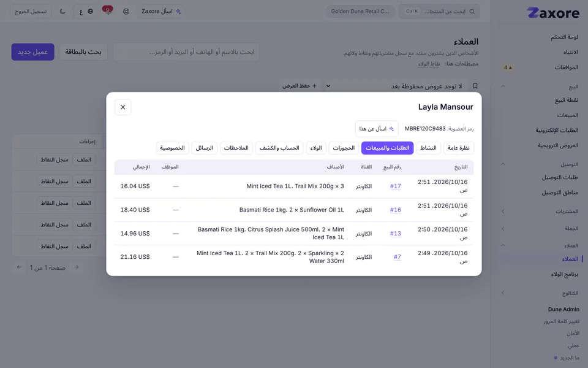Click first row سجل النقاط button
Viewport: 588px width, 368px height.
pyautogui.click(x=55, y=159)
